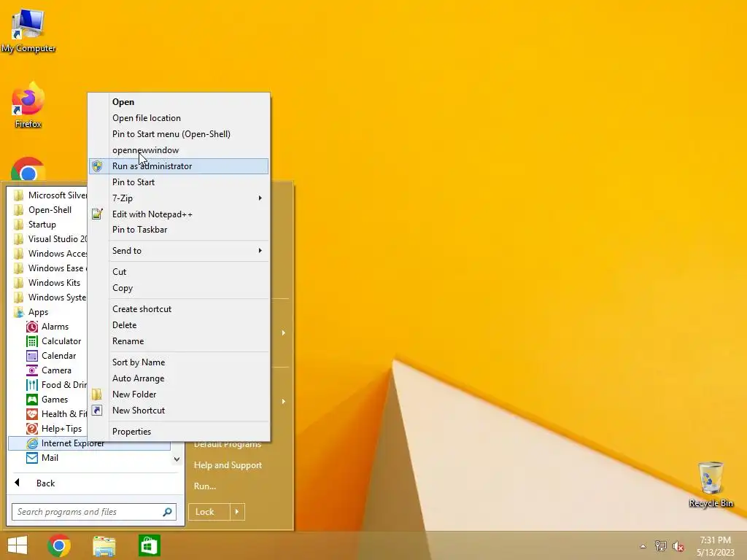The image size is (747, 560).
Task: Open Help and Support
Action: tap(228, 465)
